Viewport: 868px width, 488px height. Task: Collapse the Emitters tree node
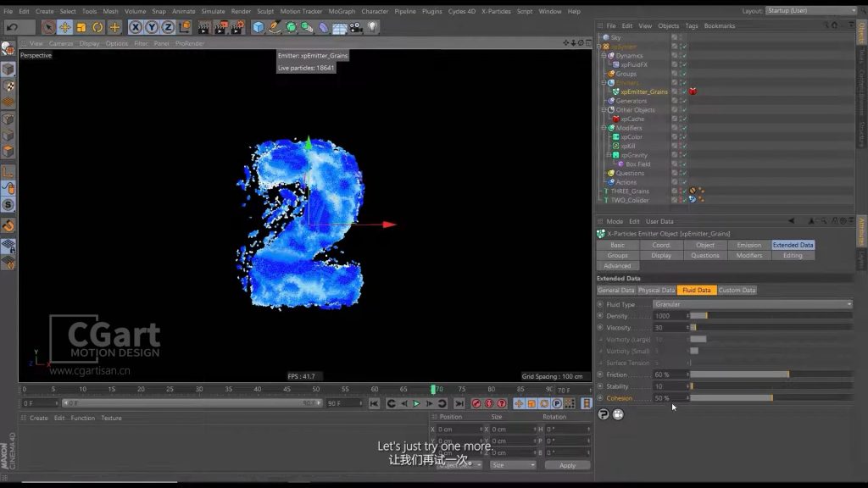[x=604, y=82]
